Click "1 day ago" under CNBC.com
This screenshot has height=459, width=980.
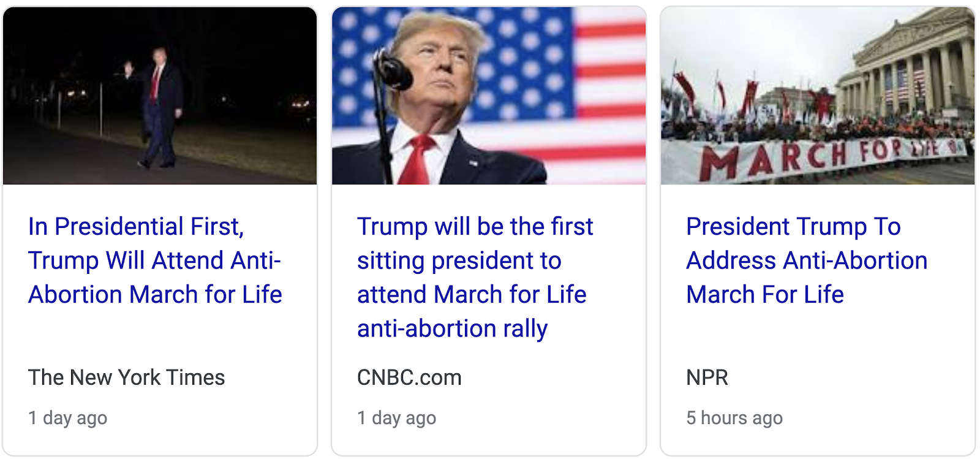pos(397,418)
